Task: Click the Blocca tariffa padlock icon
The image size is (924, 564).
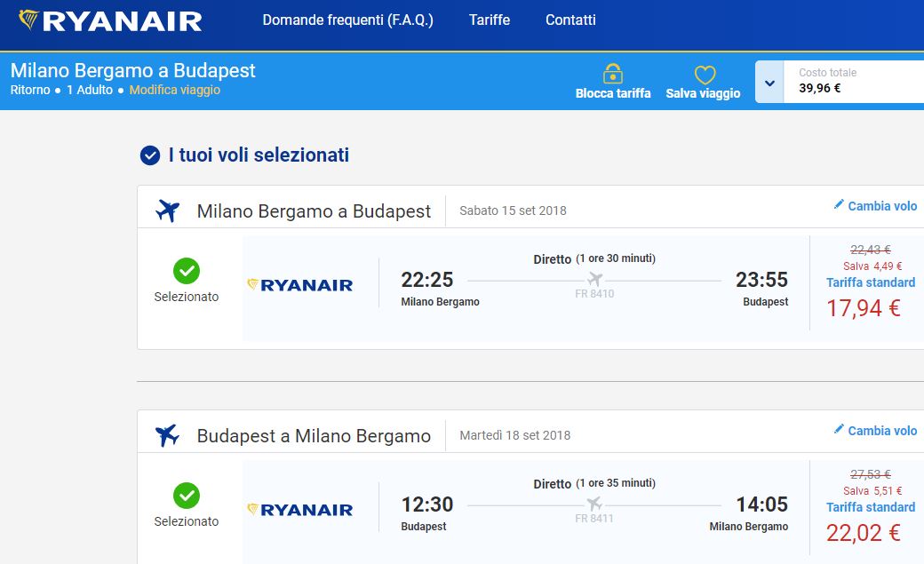Action: pos(612,73)
